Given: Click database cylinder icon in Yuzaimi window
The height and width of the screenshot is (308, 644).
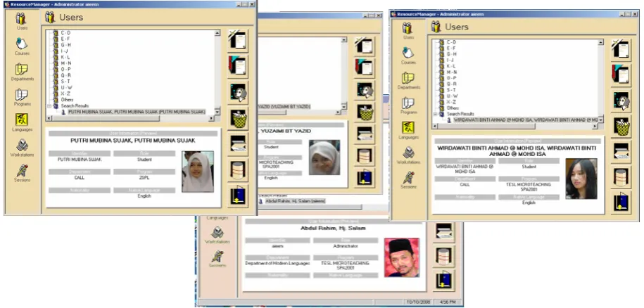Looking at the screenshot, I should (x=365, y=156).
